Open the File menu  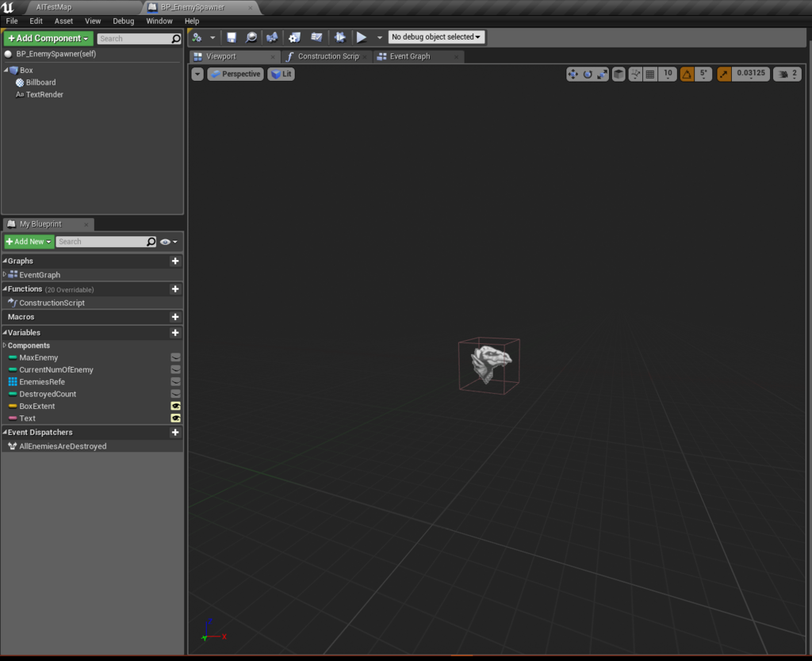tap(11, 21)
